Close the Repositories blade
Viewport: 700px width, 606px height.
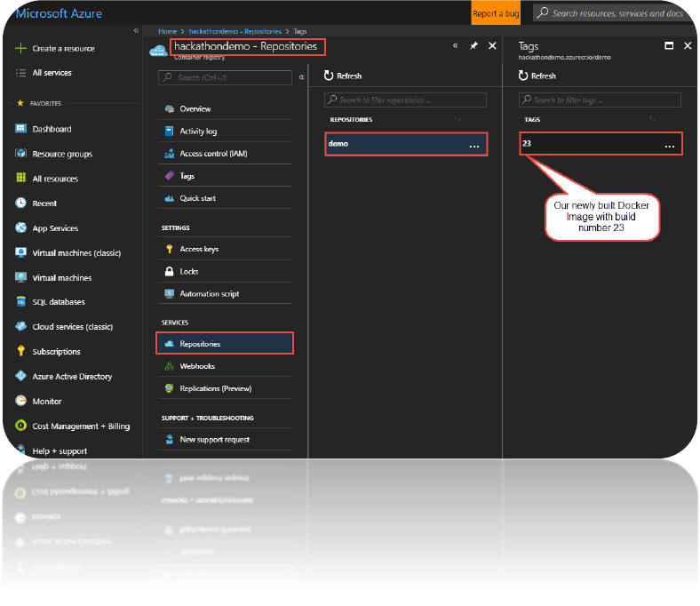pos(492,45)
